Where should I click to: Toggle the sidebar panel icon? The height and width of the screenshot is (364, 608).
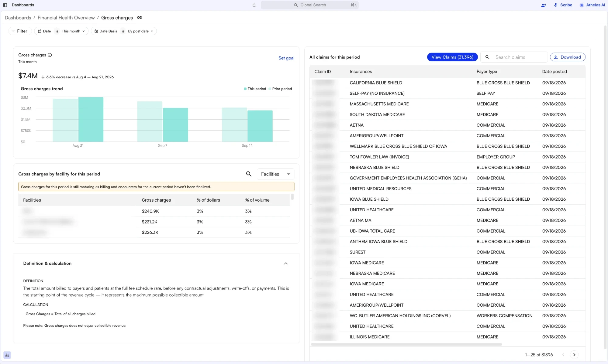[x=5, y=5]
